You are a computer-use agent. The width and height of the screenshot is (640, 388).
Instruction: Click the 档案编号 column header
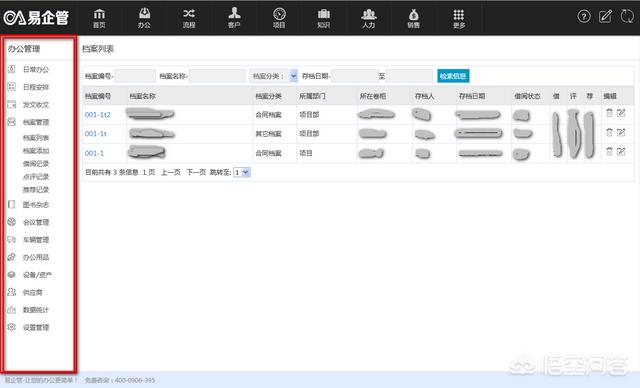(x=98, y=96)
